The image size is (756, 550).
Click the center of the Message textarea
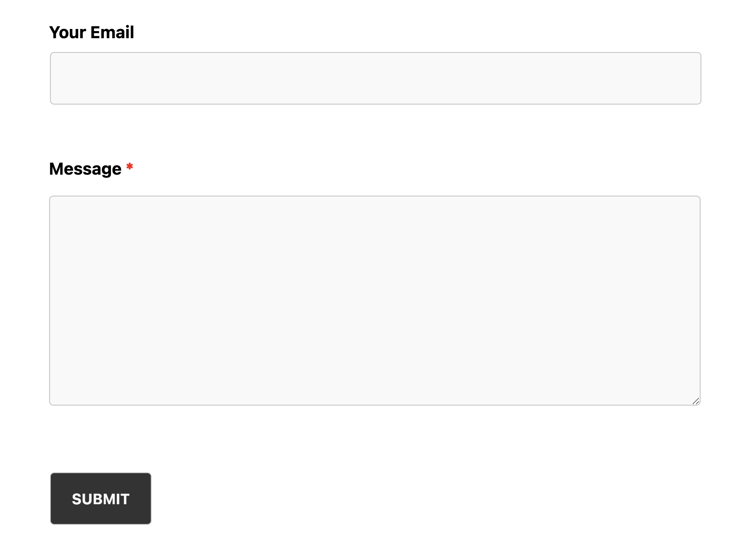click(375, 300)
